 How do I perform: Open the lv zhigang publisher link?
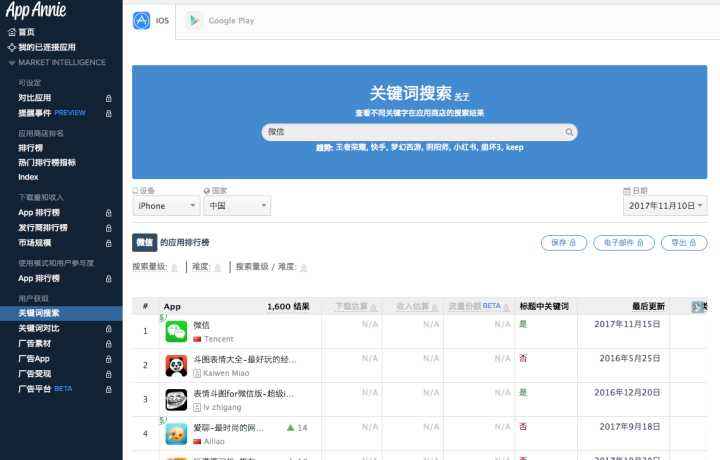pos(222,407)
